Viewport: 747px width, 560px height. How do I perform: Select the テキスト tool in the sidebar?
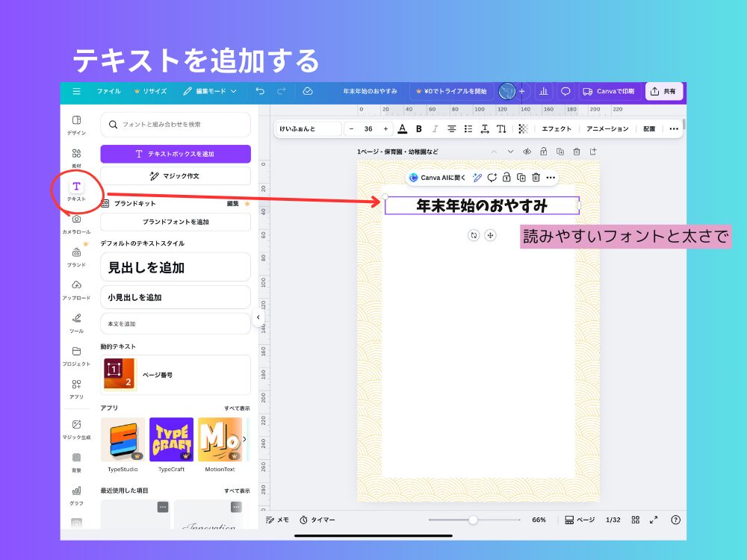tap(76, 189)
